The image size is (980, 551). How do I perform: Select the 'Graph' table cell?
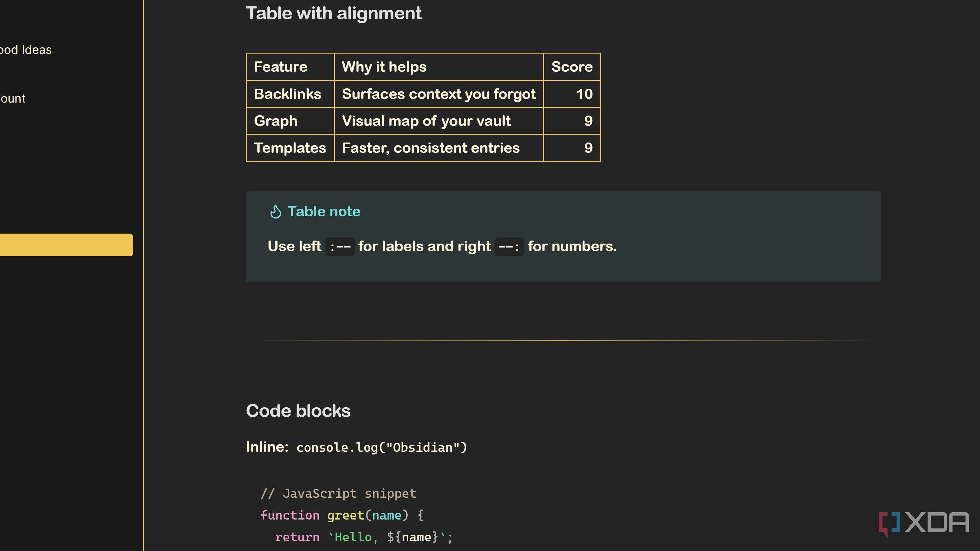pyautogui.click(x=290, y=121)
